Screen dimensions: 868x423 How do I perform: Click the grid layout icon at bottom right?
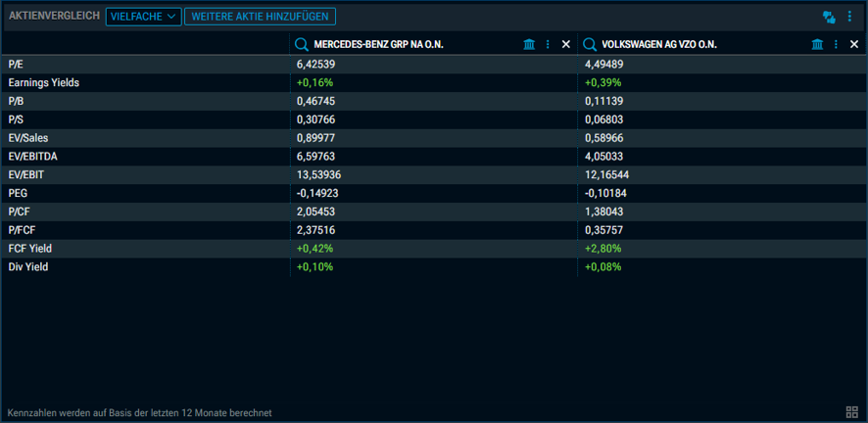point(852,412)
